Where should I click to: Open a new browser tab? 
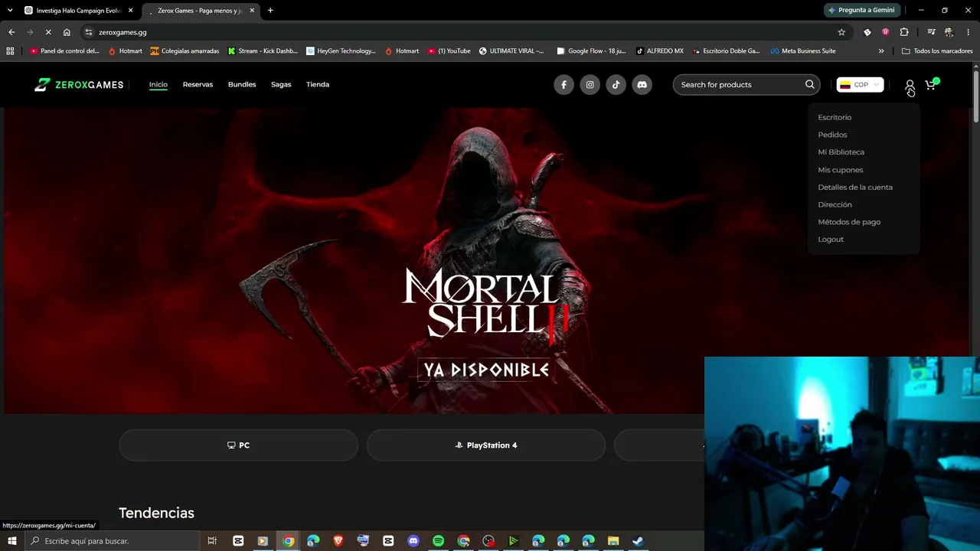(270, 10)
